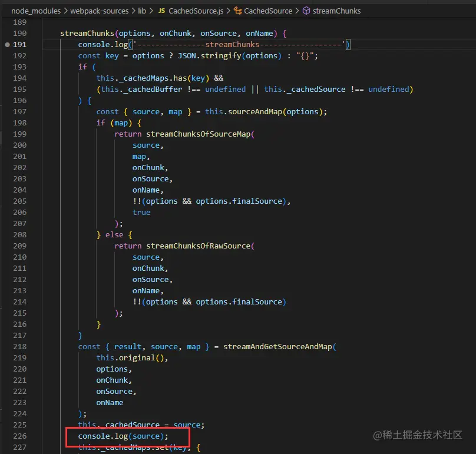Click the if (map) condition on line 198
476x454 pixels.
click(114, 123)
